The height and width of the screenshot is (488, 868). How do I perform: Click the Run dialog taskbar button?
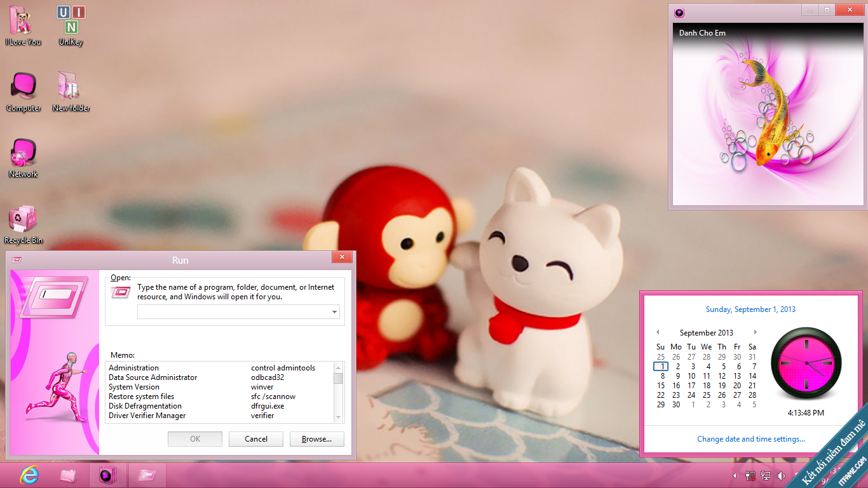[x=147, y=475]
